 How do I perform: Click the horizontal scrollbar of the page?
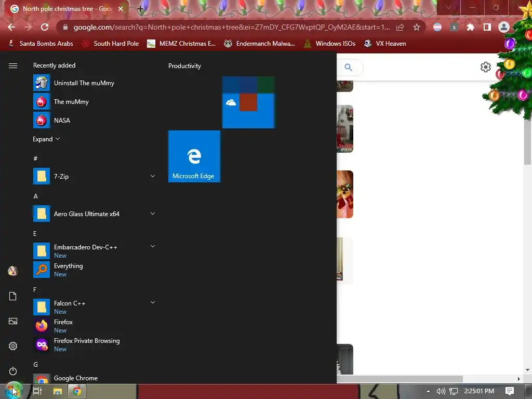pyautogui.click(x=400, y=379)
